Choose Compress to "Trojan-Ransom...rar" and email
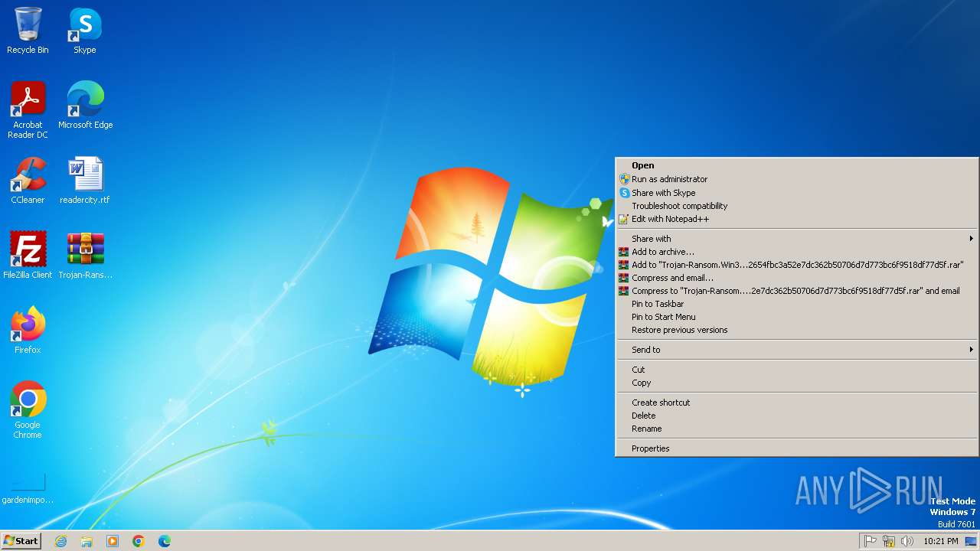This screenshot has height=551, width=980. click(x=796, y=291)
